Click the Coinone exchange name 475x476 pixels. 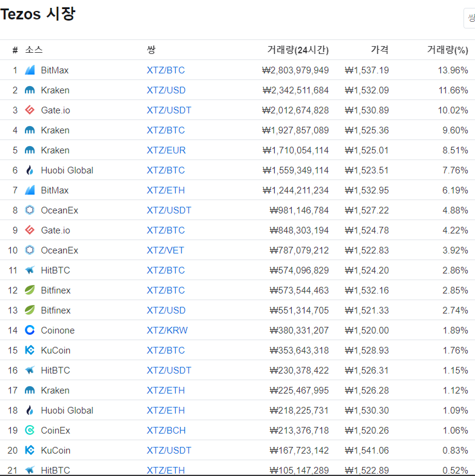point(58,330)
